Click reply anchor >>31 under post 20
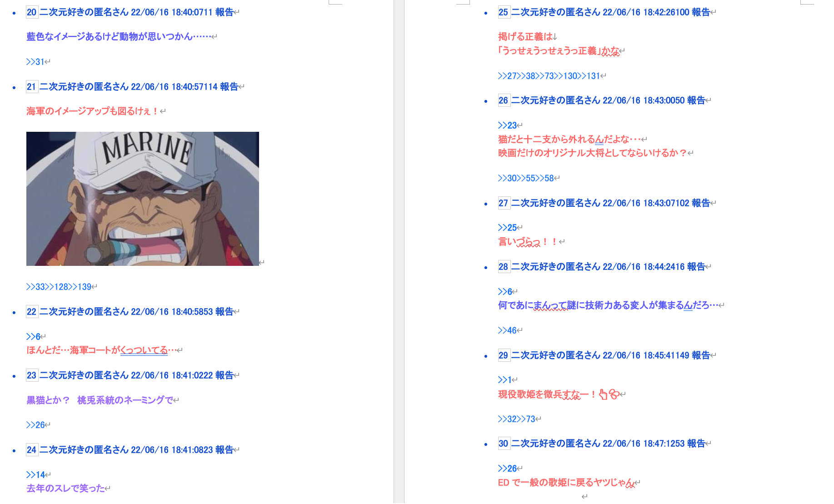Image resolution: width=834 pixels, height=504 pixels. (35, 62)
